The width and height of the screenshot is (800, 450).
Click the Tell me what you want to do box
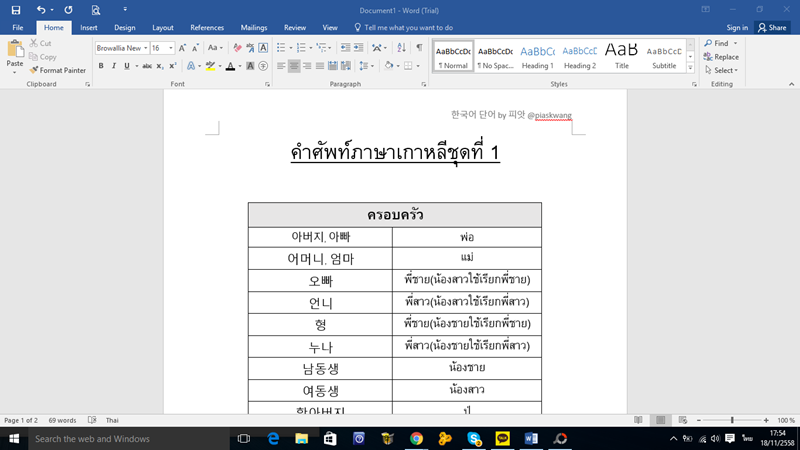click(404, 28)
